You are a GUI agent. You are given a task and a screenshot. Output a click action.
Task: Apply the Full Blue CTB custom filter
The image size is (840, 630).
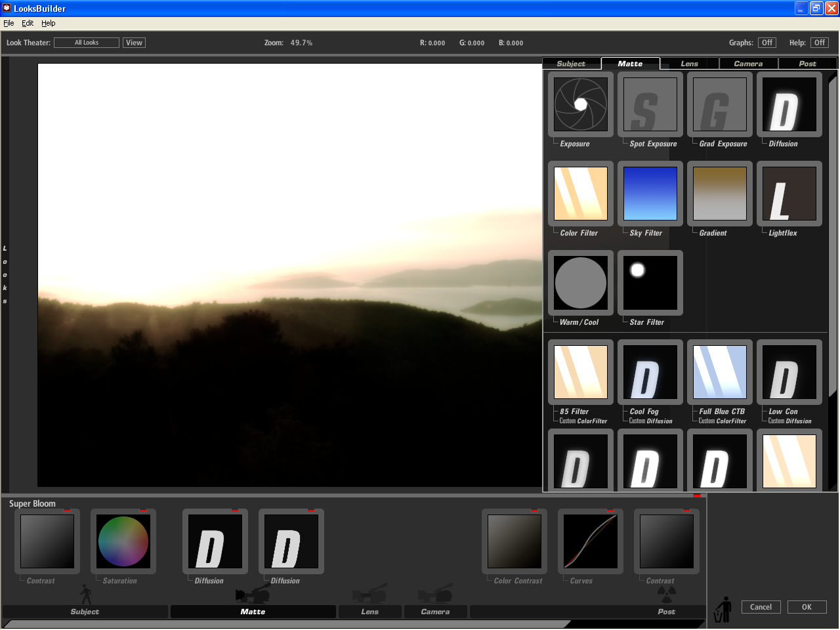(x=719, y=372)
